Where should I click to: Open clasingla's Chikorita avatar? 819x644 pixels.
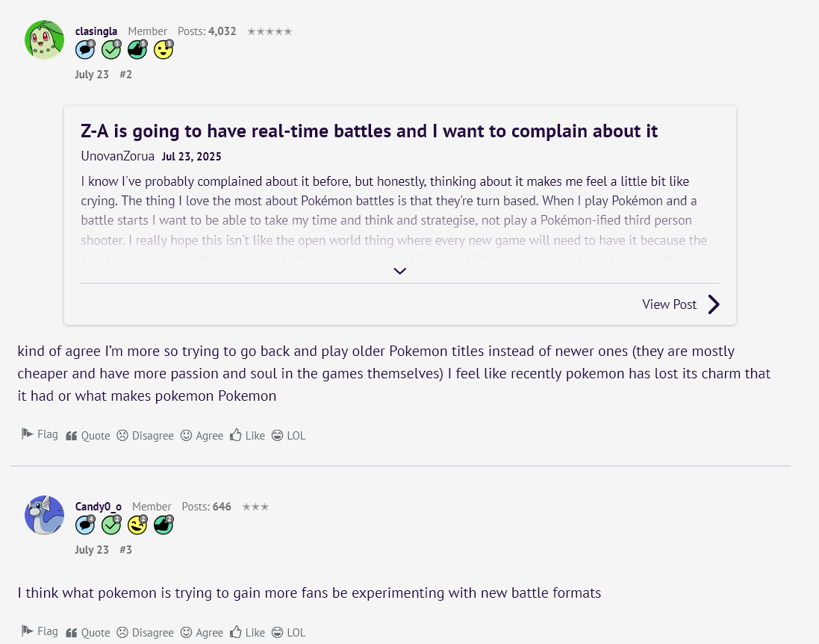[x=44, y=40]
